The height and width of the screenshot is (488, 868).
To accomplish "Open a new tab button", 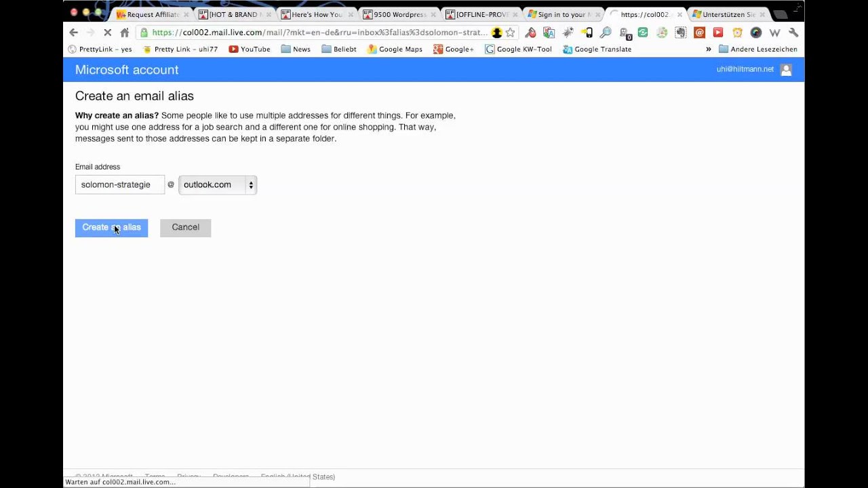I will pos(780,14).
